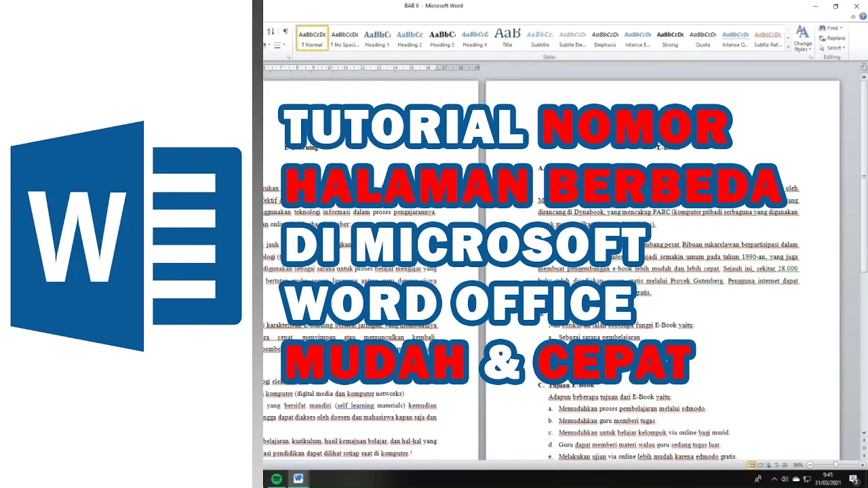Apply the Strong style

pos(670,38)
